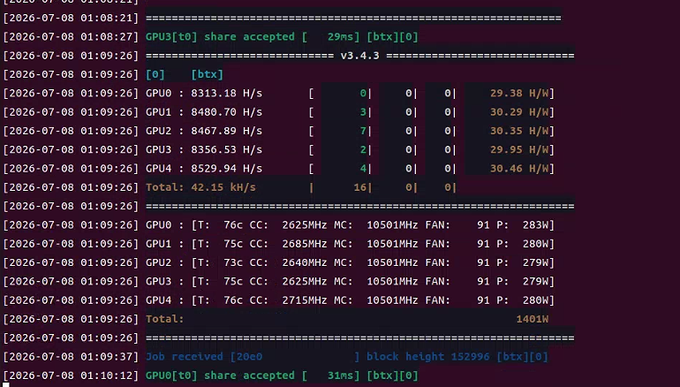Click block height 152996 text
Screen dimensions: 680x387
click(428, 357)
